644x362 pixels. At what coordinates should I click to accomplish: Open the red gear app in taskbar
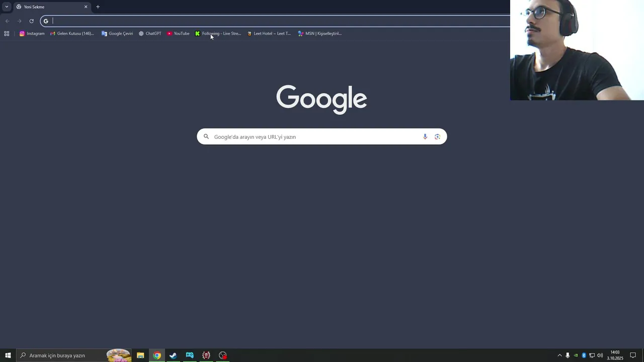206,355
